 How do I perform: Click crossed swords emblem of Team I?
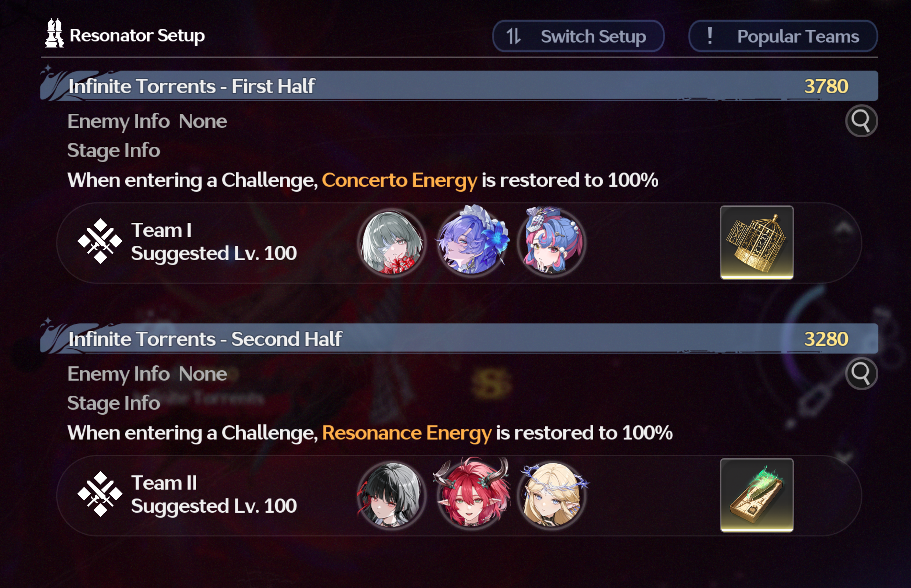point(100,241)
